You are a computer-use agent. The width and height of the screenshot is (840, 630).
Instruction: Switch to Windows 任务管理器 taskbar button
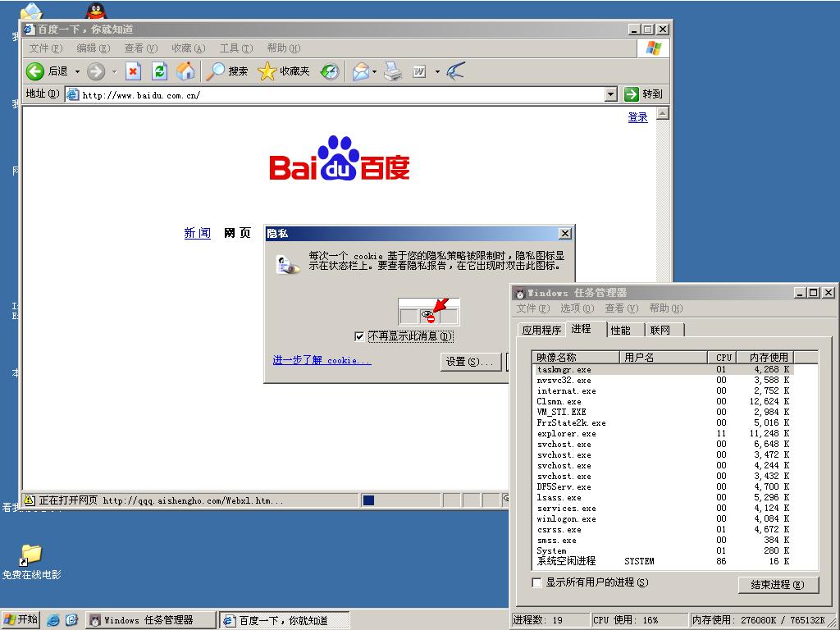pos(151,620)
